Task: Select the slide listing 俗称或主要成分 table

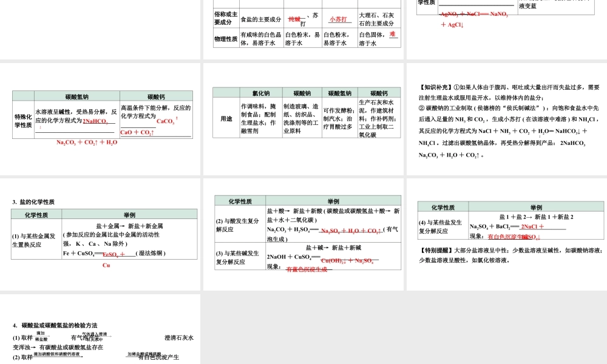Action: point(303,27)
